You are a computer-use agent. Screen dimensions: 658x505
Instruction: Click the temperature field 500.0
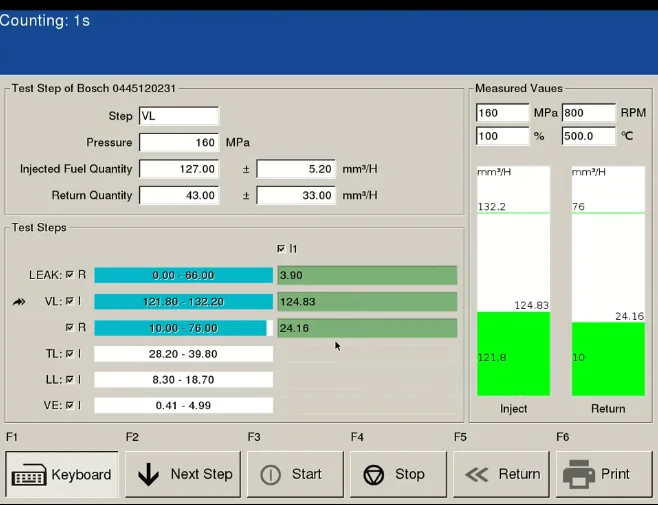tap(588, 136)
